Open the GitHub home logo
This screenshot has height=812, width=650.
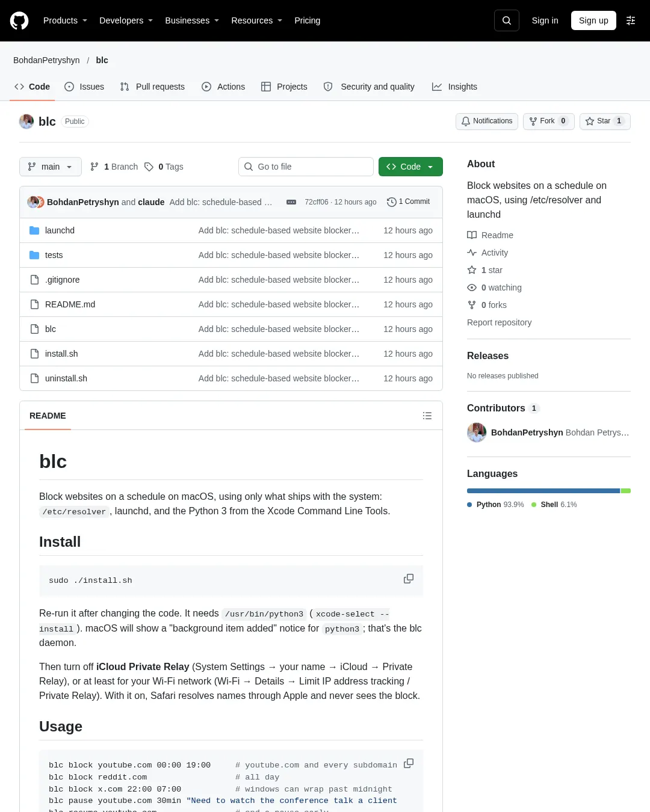tap(19, 20)
